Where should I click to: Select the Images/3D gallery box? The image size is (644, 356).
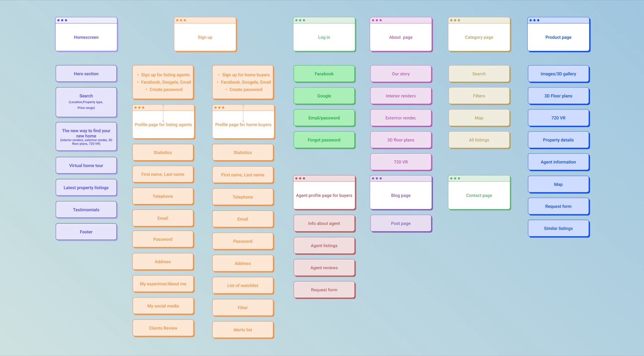(558, 74)
